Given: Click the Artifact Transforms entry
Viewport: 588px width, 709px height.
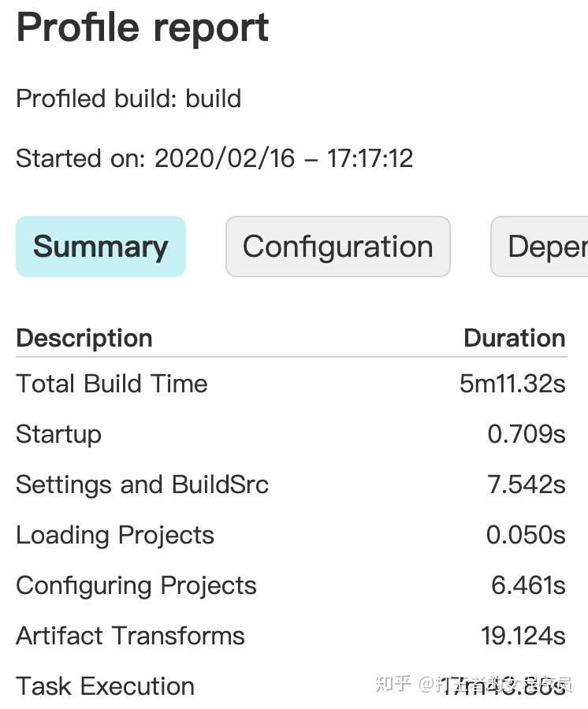Looking at the screenshot, I should [130, 636].
